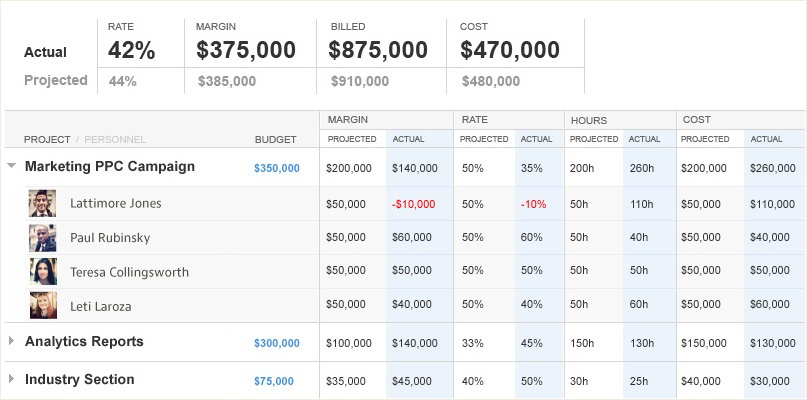Screen dimensions: 807x400
Task: Sort by the Budget column header
Action: tap(275, 139)
